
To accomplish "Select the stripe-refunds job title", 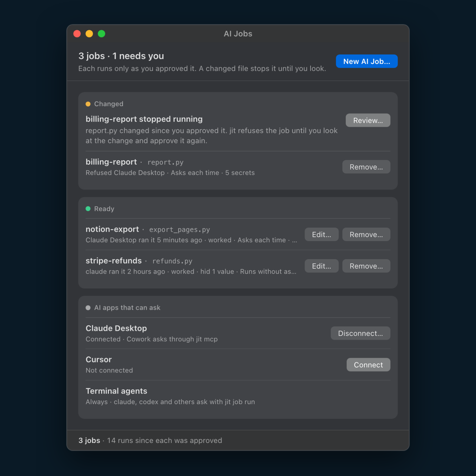I will point(114,261).
